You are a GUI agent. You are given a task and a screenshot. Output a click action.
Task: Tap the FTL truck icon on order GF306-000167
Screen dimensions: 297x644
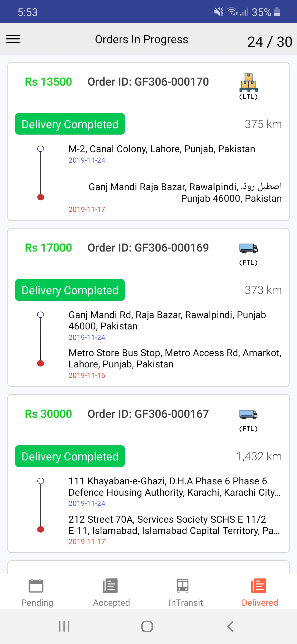(248, 414)
